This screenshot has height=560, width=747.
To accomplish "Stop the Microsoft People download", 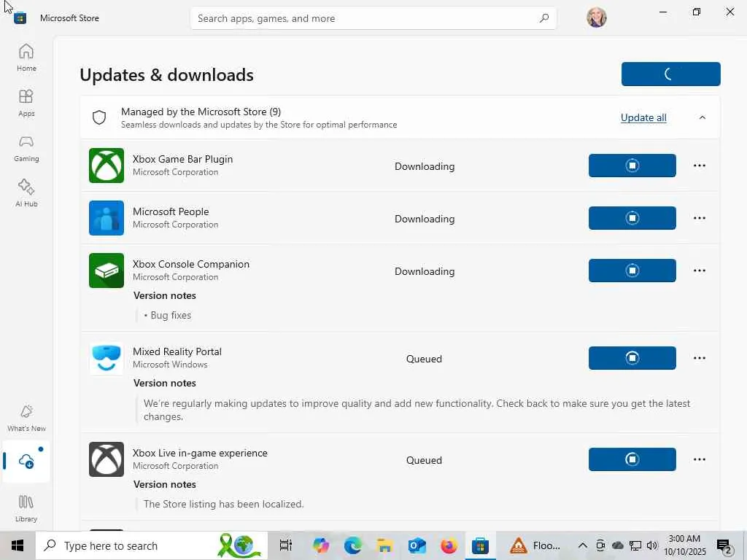I will click(x=632, y=217).
